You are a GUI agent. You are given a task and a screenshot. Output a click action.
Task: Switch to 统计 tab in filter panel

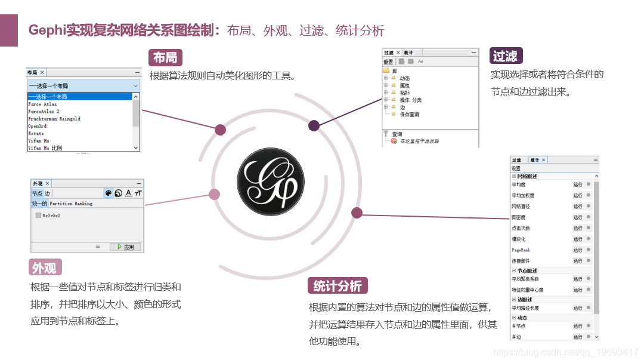408,53
